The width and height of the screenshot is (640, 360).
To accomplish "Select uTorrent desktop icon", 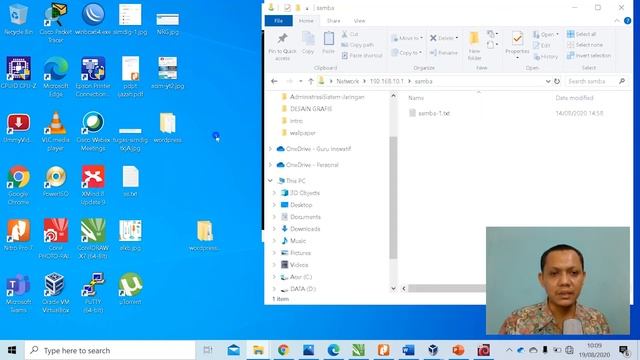I will [x=130, y=289].
